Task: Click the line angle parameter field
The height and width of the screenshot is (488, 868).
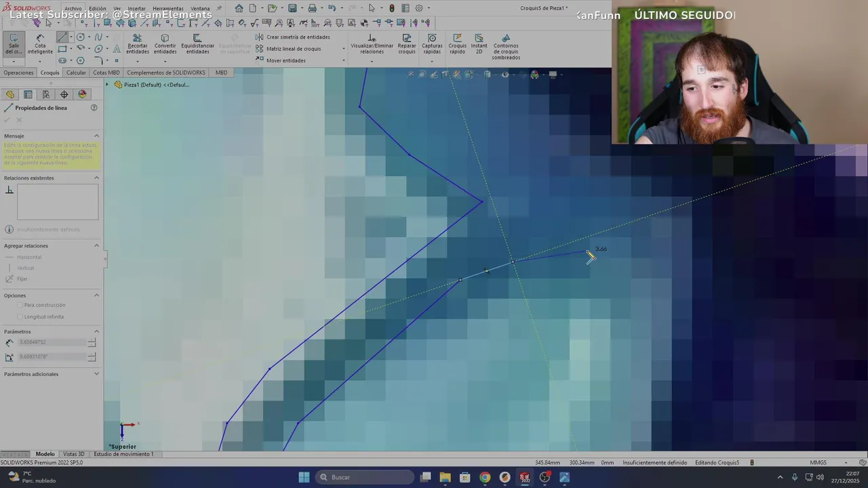Action: tap(52, 357)
